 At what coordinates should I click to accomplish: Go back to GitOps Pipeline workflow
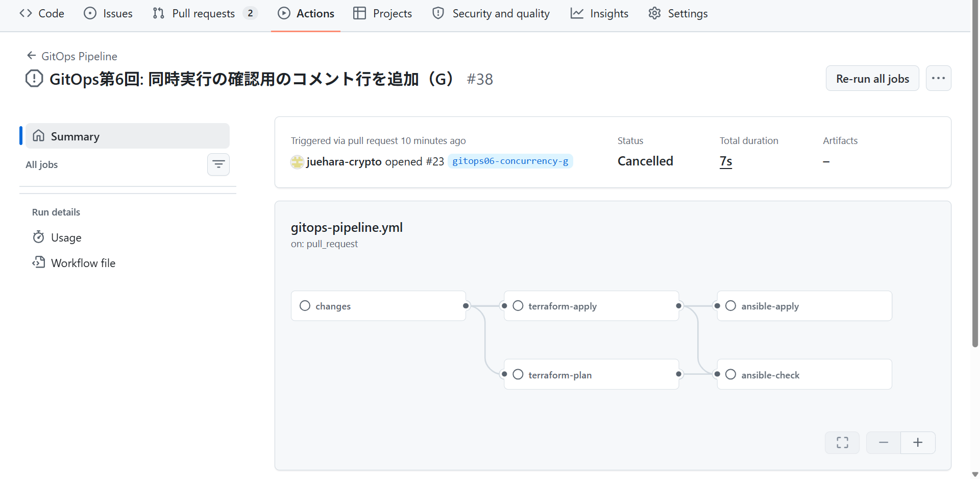pos(72,56)
